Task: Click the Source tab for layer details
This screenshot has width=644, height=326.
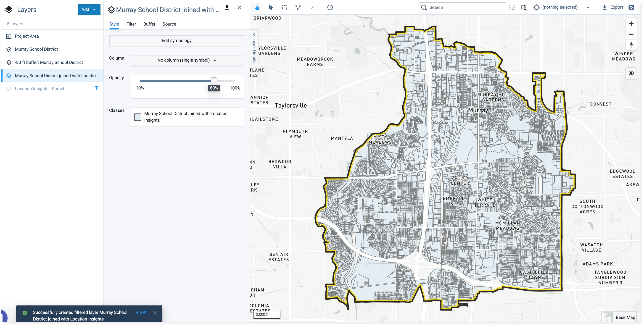Action: pos(169,24)
